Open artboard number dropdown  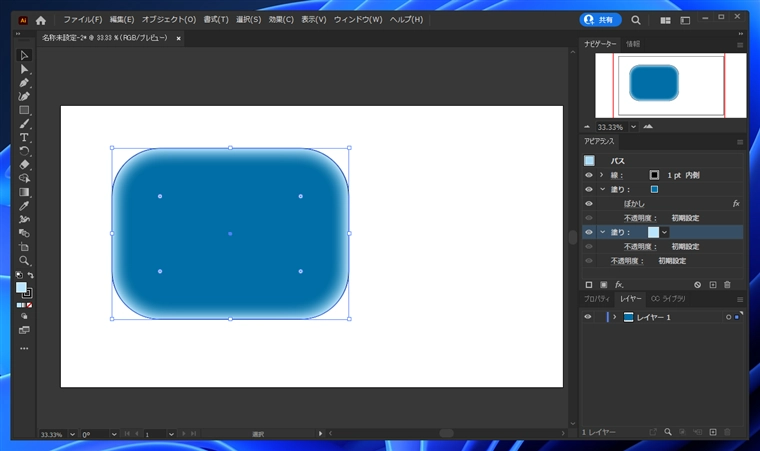point(171,434)
